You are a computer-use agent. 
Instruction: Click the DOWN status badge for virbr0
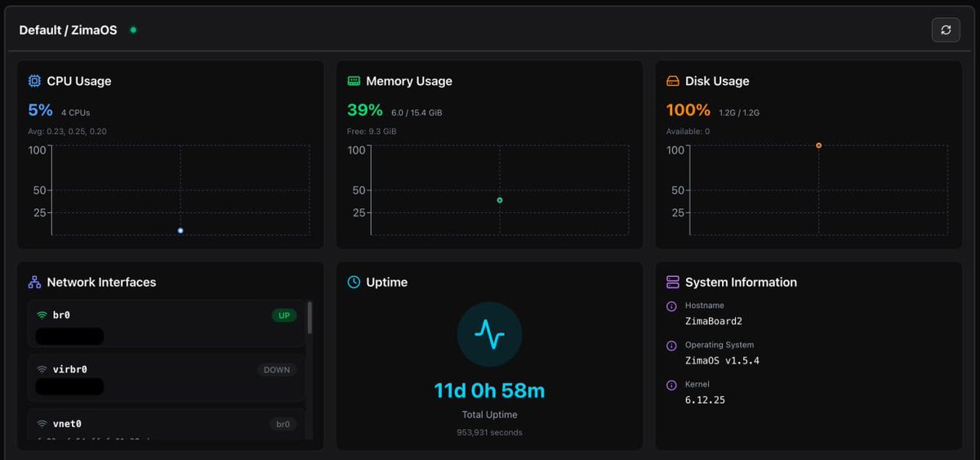pyautogui.click(x=277, y=370)
